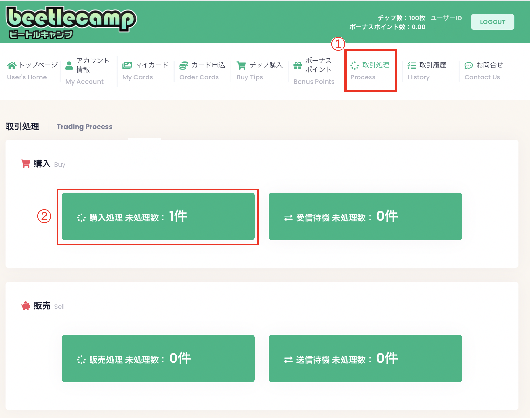Click the checklist icon for 取引履歴

coord(412,65)
